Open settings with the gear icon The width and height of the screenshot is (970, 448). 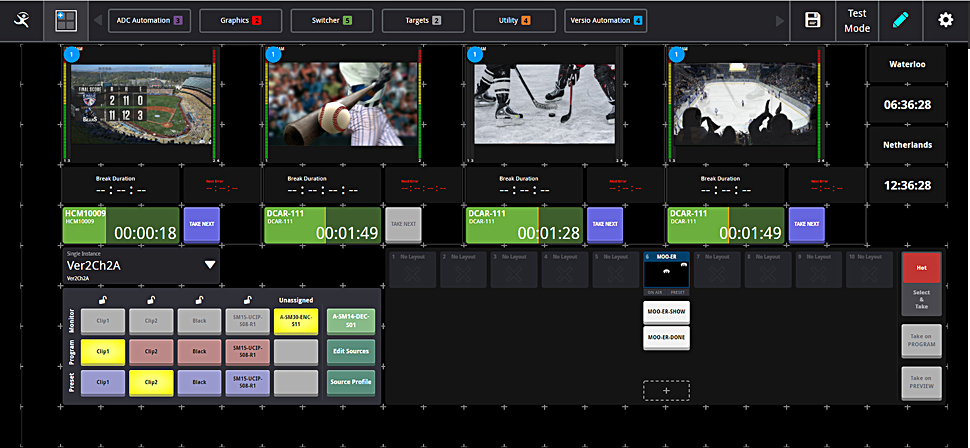945,20
